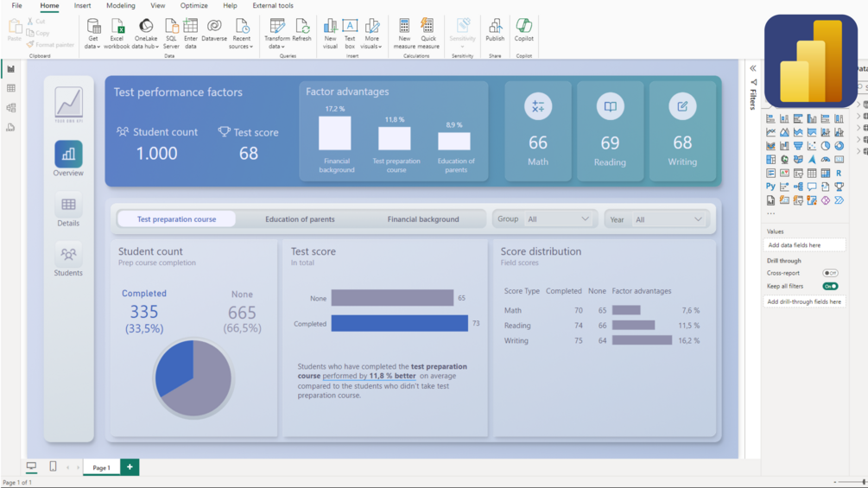Select the matrix visual icon
Image resolution: width=868 pixels, height=488 pixels.
(x=826, y=174)
